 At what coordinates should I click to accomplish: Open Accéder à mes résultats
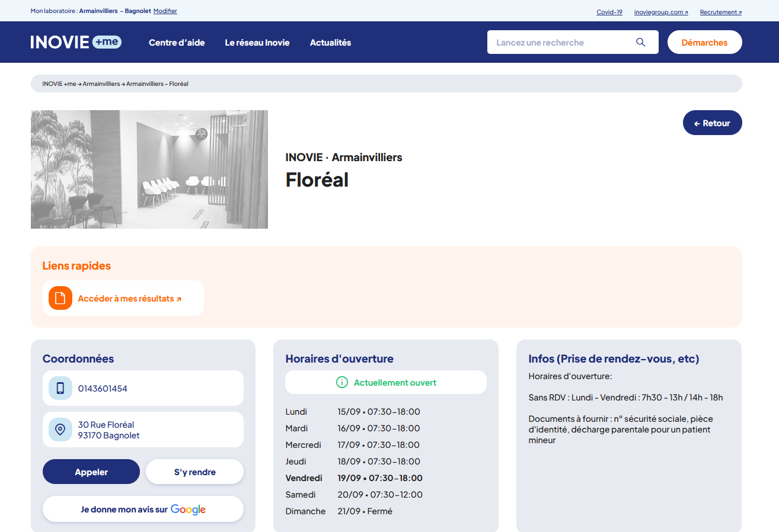click(x=128, y=298)
